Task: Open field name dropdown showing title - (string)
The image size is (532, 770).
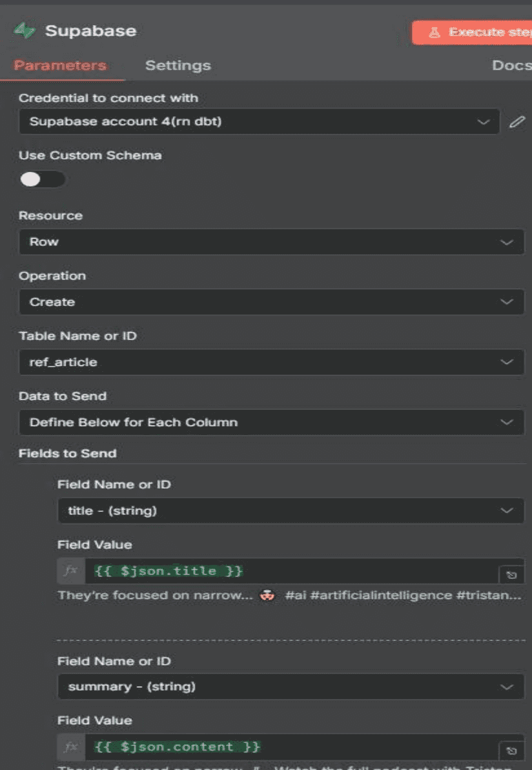Action: 291,511
